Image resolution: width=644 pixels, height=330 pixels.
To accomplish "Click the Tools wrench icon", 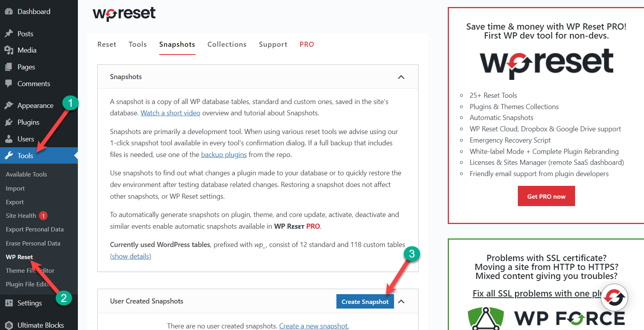I will point(9,156).
